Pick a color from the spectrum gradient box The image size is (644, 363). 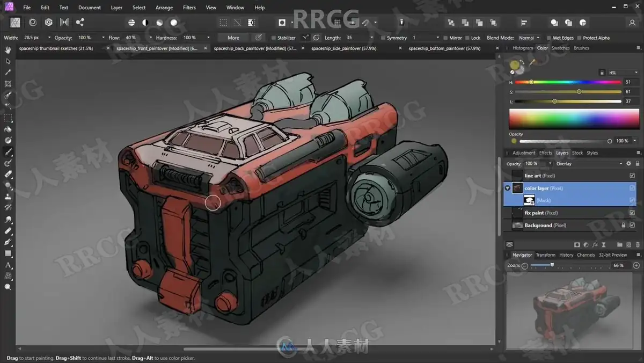[574, 119]
